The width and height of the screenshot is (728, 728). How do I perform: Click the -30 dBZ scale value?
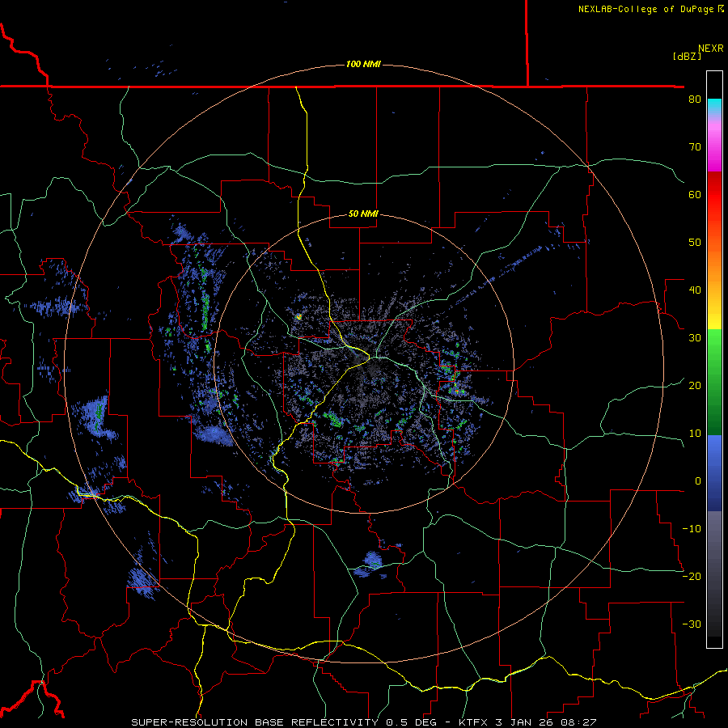[x=692, y=624]
